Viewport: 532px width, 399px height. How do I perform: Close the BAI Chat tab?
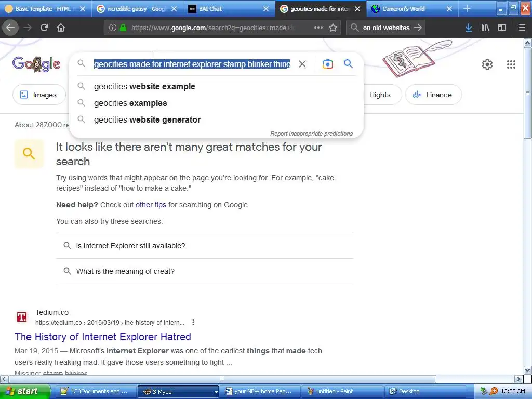click(266, 9)
